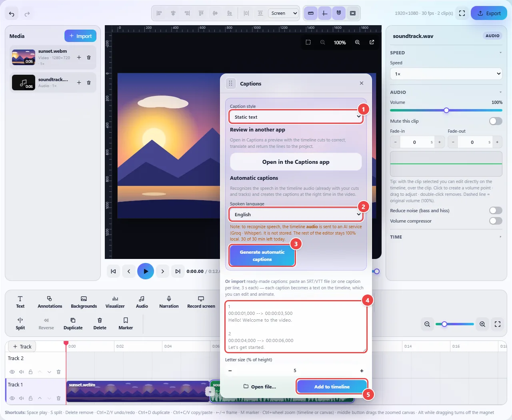This screenshot has height=420, width=512.
Task: Hide Track 2 with eye icon
Action: pos(12,372)
